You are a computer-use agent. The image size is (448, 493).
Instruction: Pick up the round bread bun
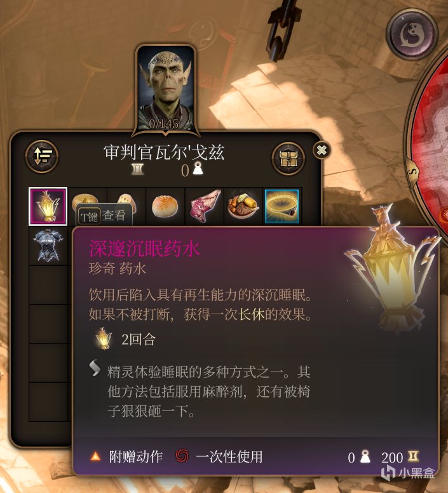point(165,206)
